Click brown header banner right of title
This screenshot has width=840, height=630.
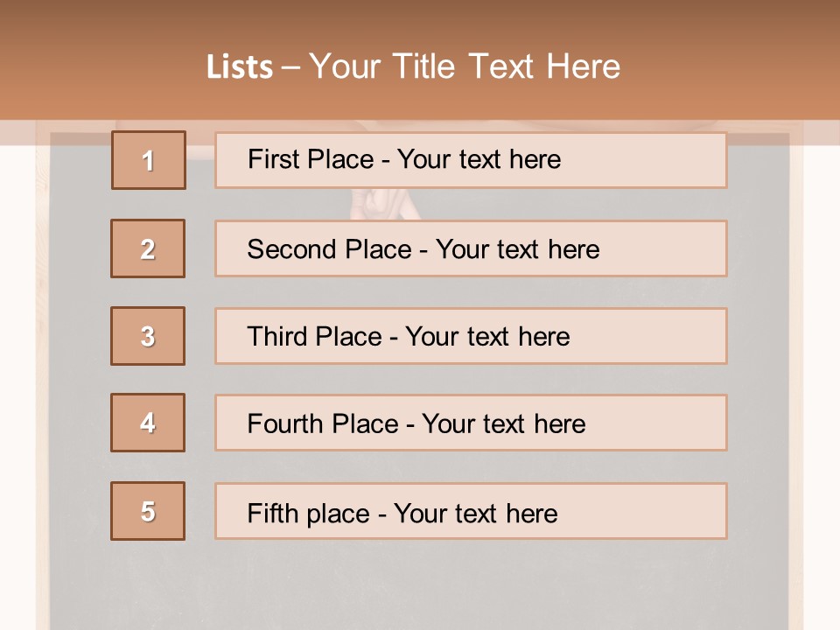tap(735, 66)
